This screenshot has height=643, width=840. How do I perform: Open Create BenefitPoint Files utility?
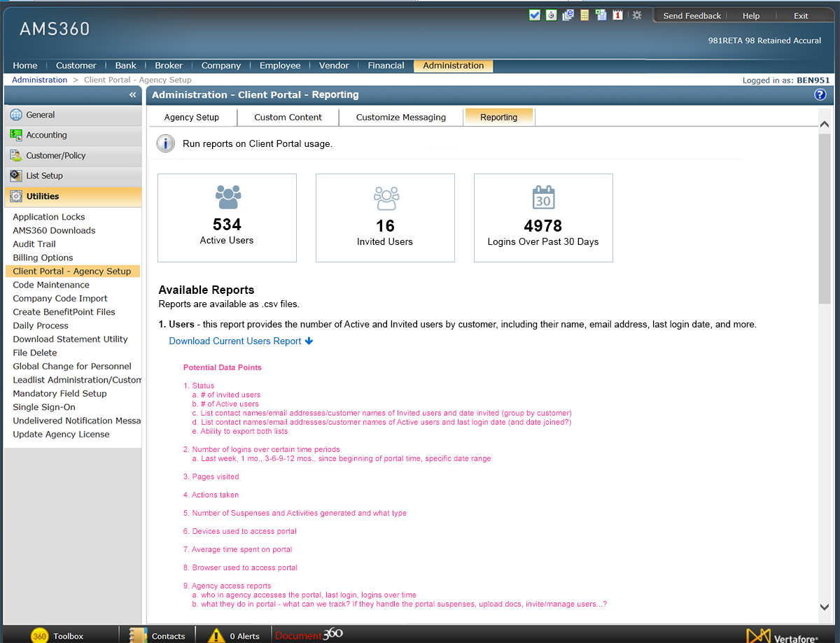pyautogui.click(x=64, y=312)
